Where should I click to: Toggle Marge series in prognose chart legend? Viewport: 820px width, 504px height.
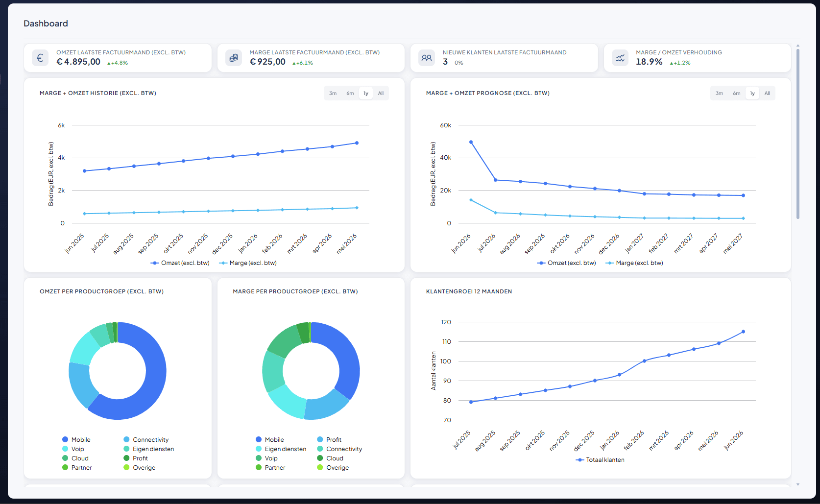634,263
